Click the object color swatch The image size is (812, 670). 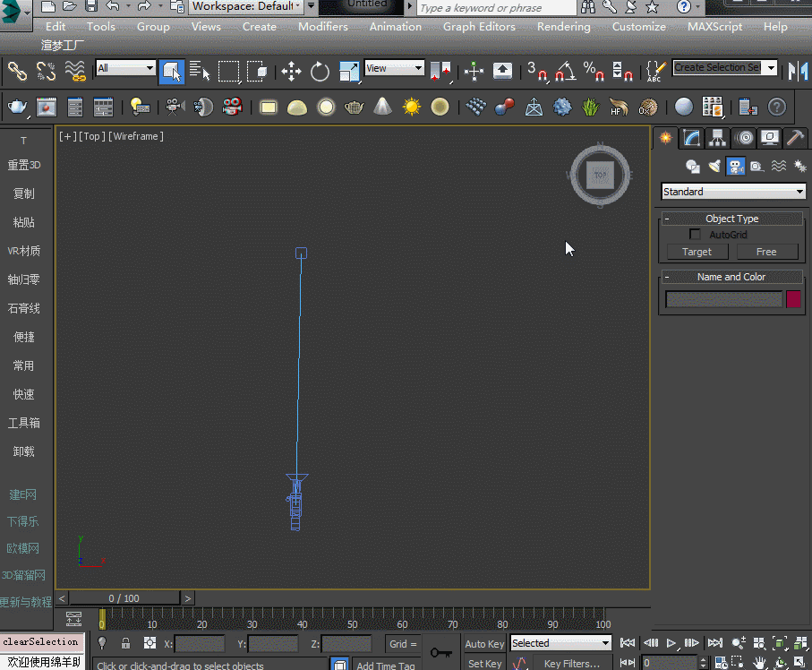pos(793,299)
